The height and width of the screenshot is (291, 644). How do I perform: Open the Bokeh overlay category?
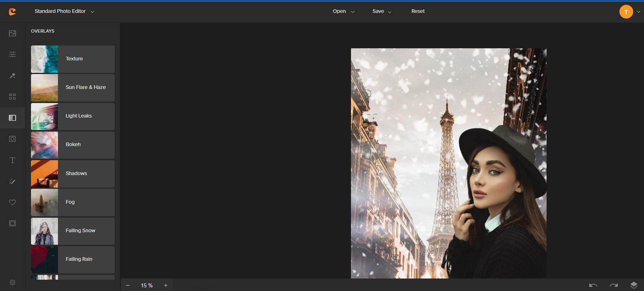click(73, 145)
